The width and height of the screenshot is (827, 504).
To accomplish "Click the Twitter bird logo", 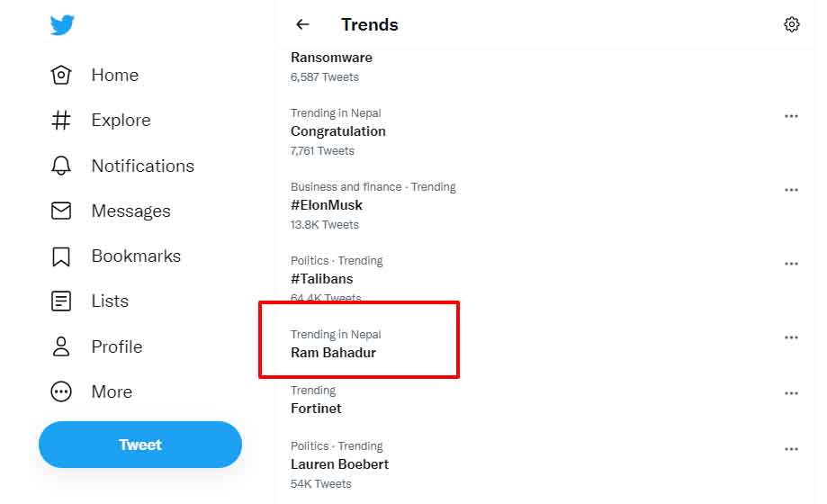I will point(62,25).
